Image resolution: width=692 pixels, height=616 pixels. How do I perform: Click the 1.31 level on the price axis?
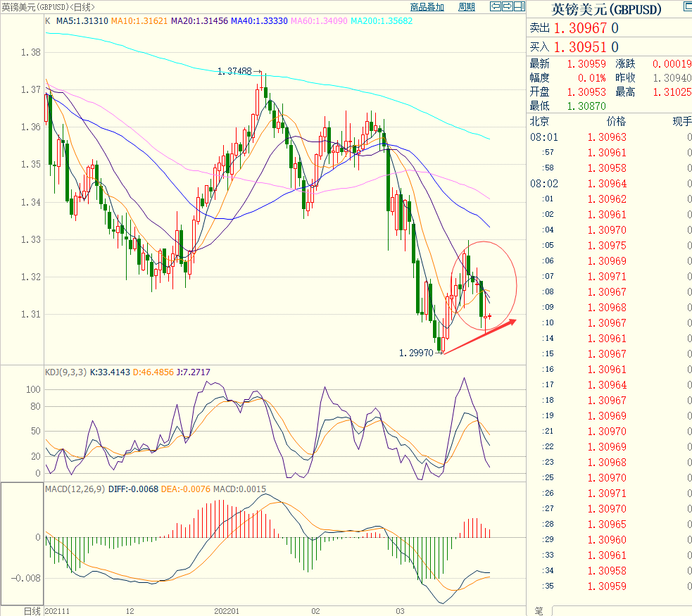(30, 314)
